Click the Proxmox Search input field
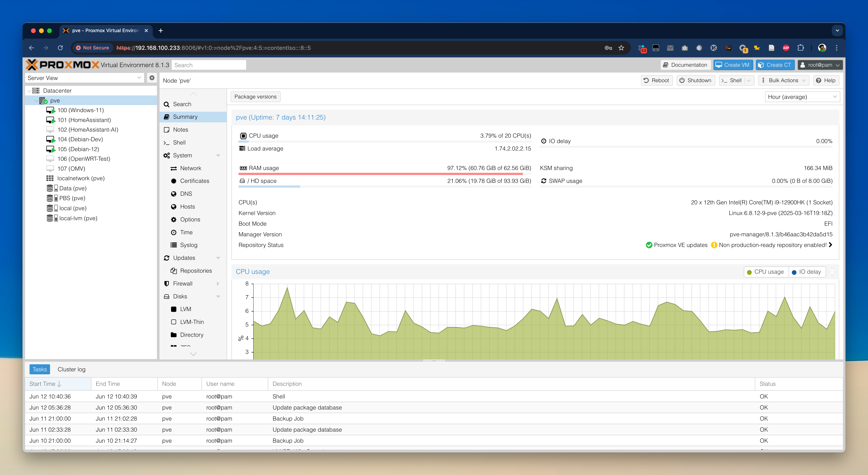The width and height of the screenshot is (868, 475). click(209, 65)
